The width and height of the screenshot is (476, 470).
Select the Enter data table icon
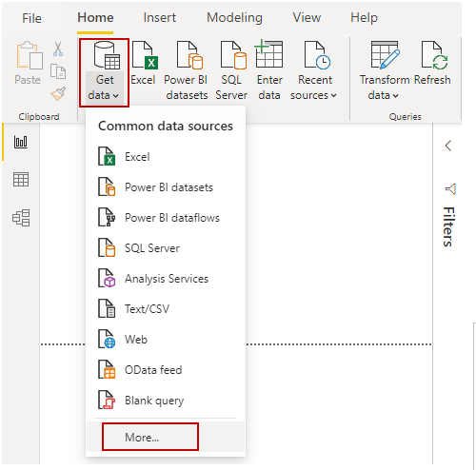coord(269,53)
